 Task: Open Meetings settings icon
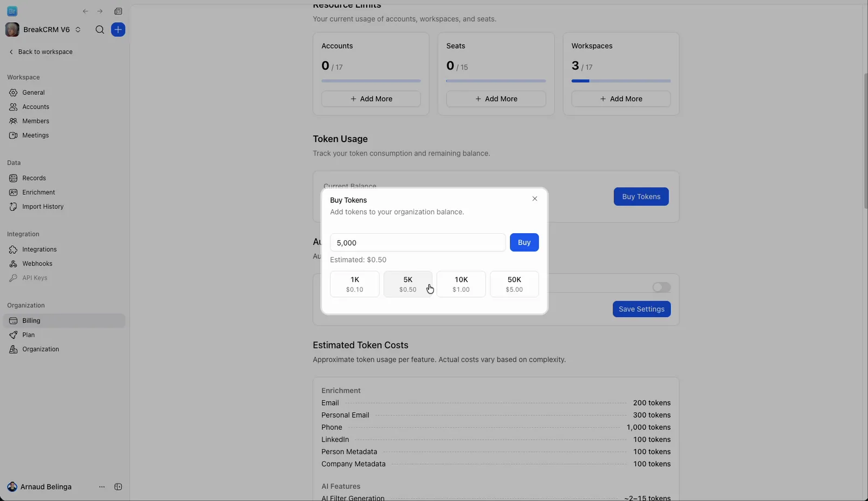pyautogui.click(x=13, y=136)
